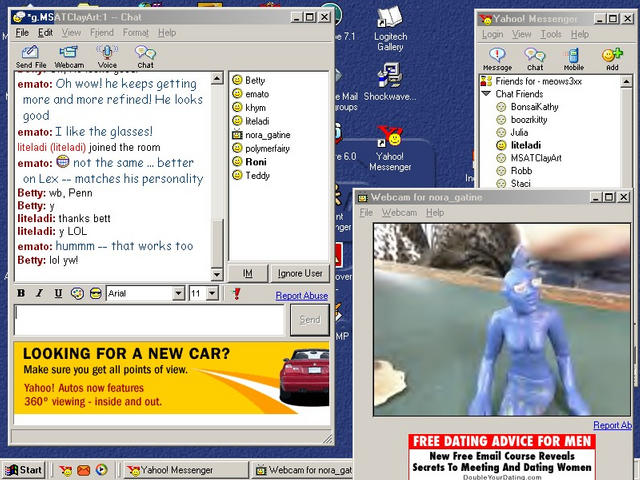This screenshot has height=480, width=640.
Task: Click chat log scroll up arrow
Action: tap(217, 78)
